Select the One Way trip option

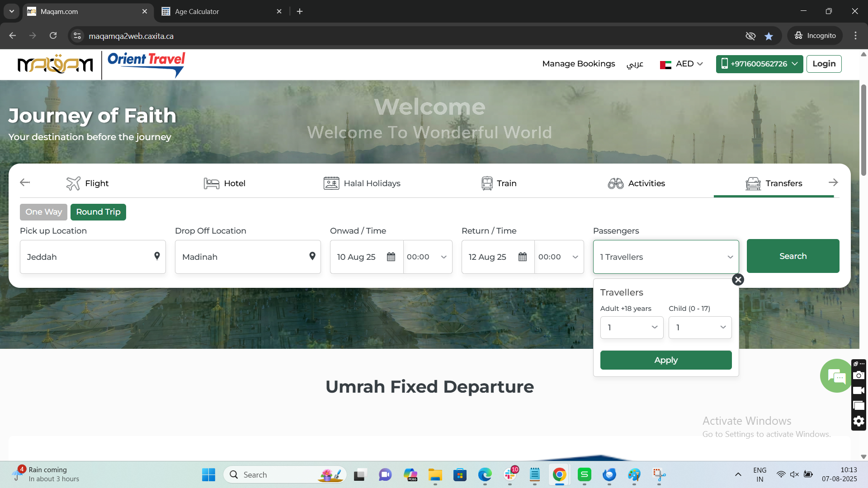click(43, 212)
